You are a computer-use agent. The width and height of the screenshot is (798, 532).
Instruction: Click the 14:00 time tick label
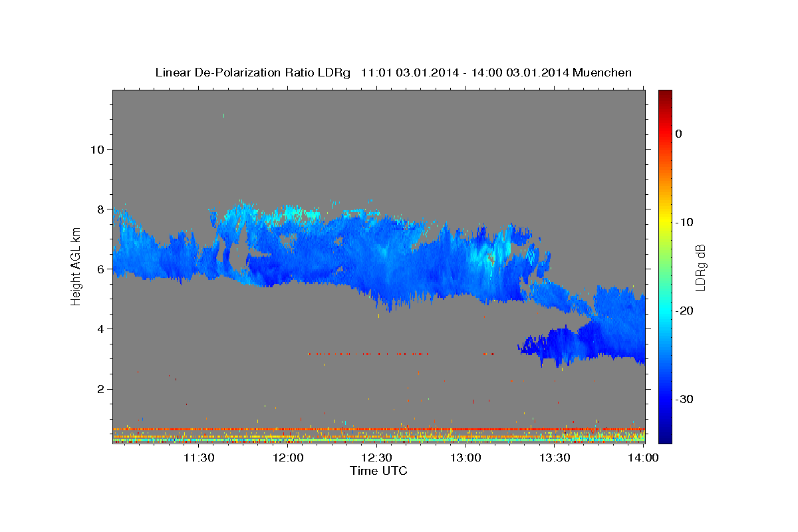(643, 458)
